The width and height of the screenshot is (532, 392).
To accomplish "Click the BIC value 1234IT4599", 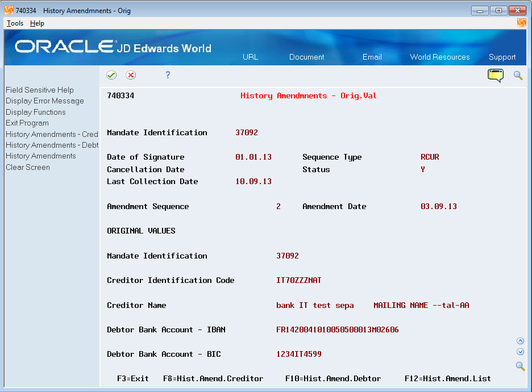I will [x=298, y=354].
